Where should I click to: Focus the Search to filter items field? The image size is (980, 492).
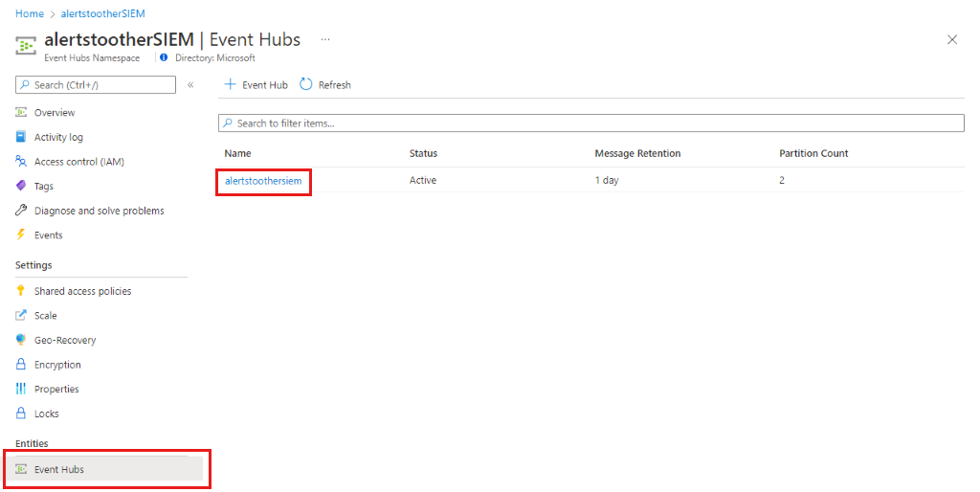[x=591, y=123]
